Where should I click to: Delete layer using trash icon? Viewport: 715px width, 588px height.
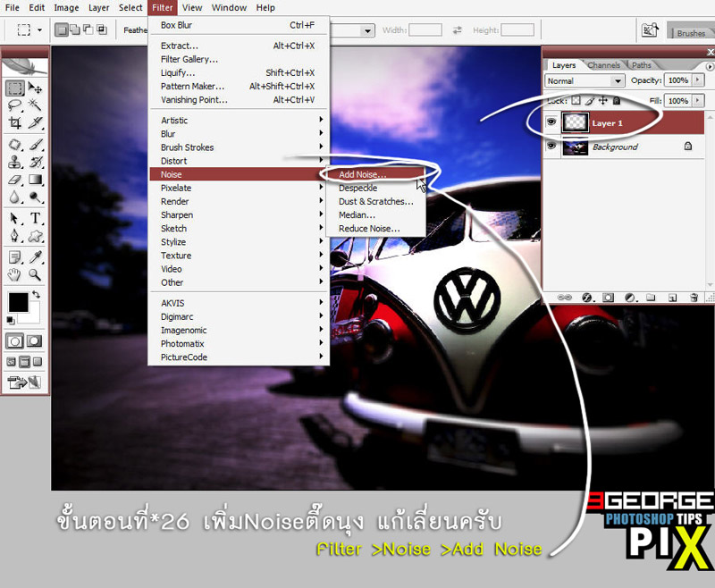694,298
